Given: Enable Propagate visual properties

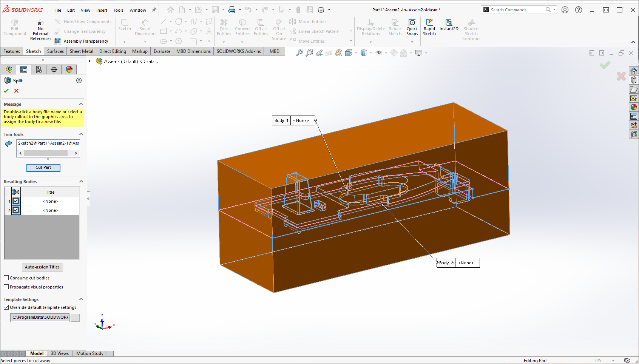Looking at the screenshot, I should [6, 287].
